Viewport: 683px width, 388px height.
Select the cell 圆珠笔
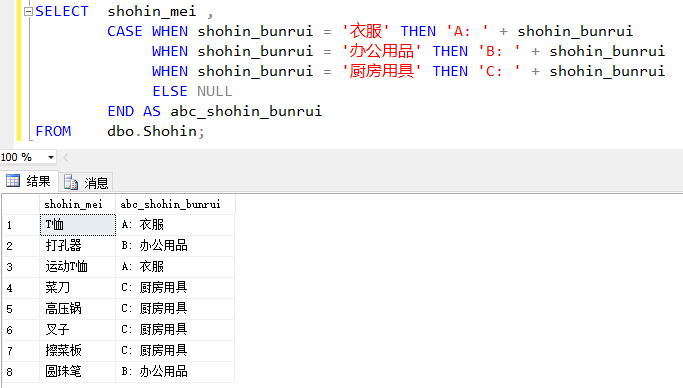coord(78,371)
